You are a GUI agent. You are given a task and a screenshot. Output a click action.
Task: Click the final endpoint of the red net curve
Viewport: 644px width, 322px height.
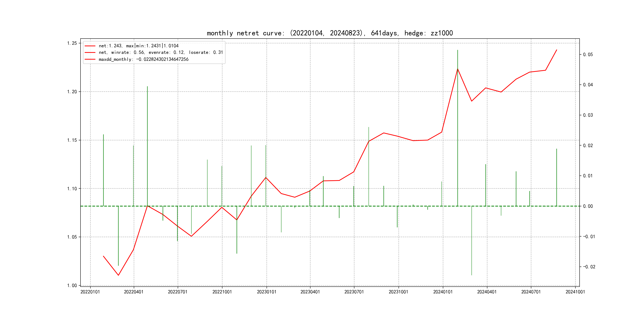tap(557, 50)
